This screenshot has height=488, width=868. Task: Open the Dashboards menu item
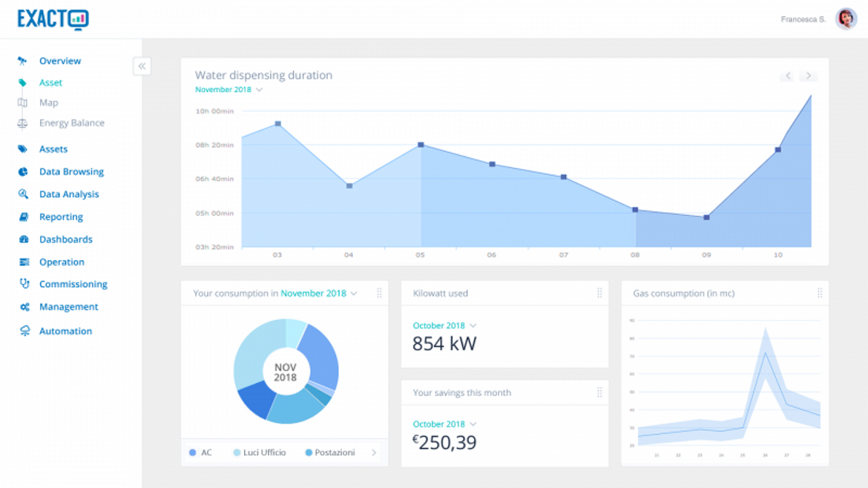point(65,240)
